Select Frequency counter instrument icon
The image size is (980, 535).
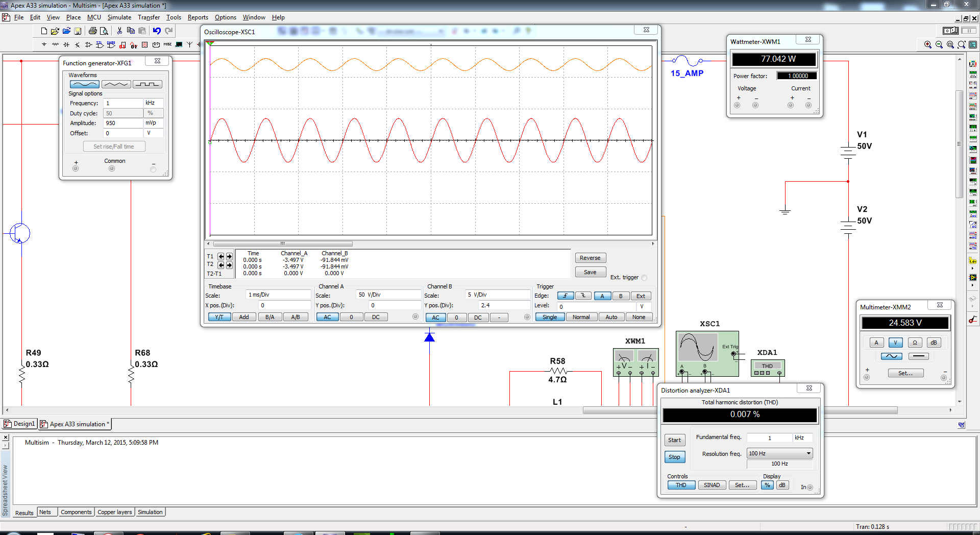point(973,128)
